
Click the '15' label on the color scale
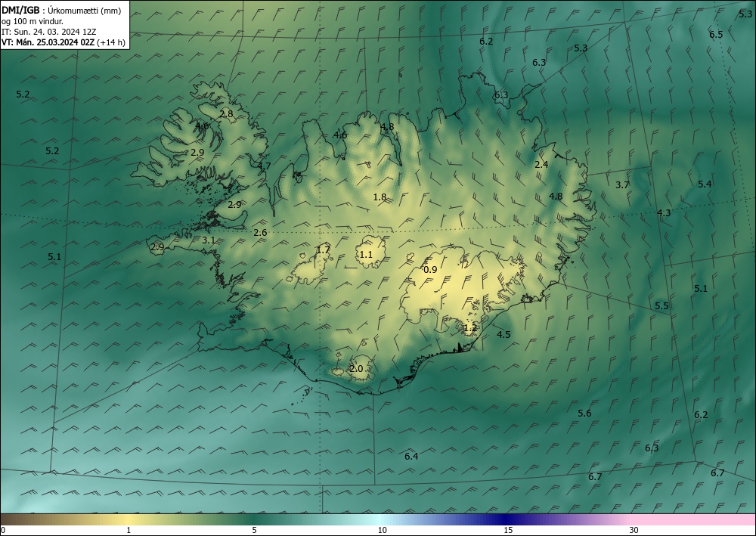508,530
